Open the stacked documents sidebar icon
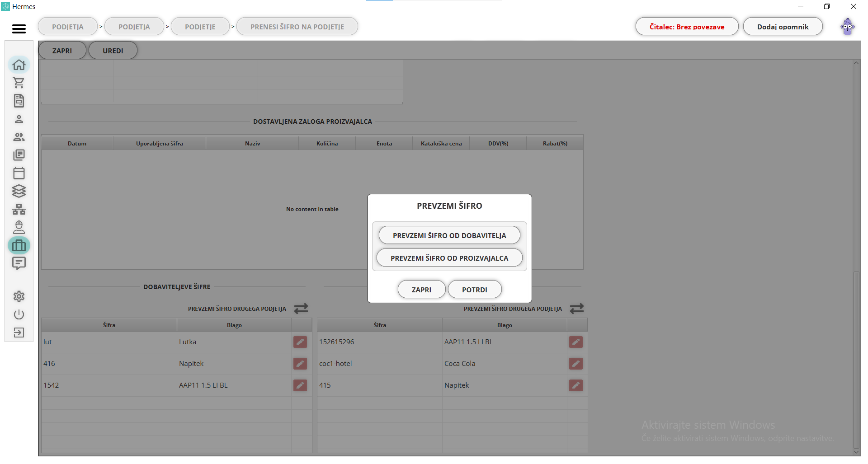868x464 pixels. [x=19, y=155]
